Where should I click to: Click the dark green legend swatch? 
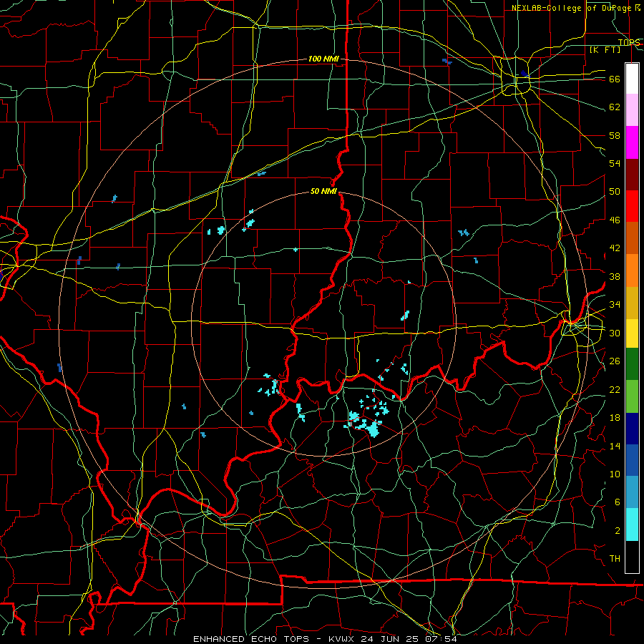coord(632,364)
